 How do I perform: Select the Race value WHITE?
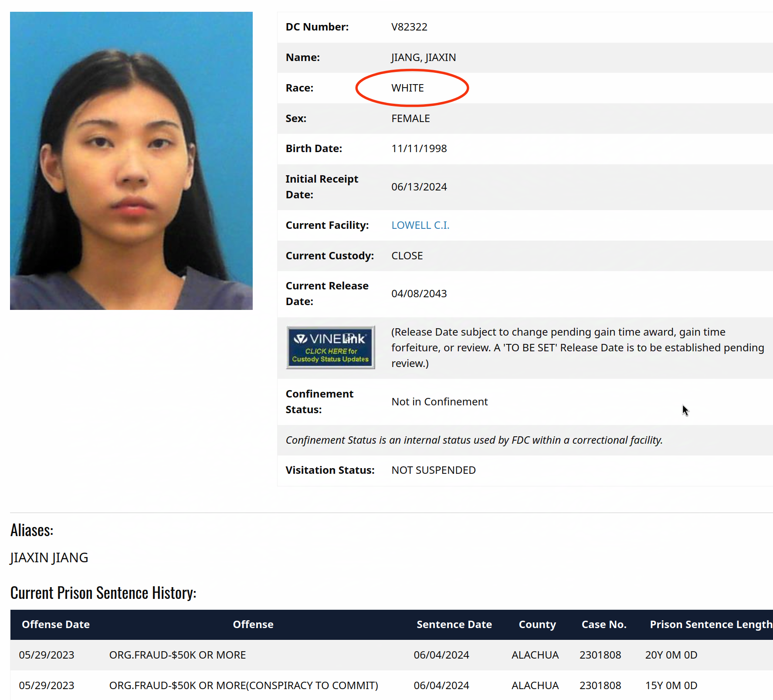pos(407,88)
